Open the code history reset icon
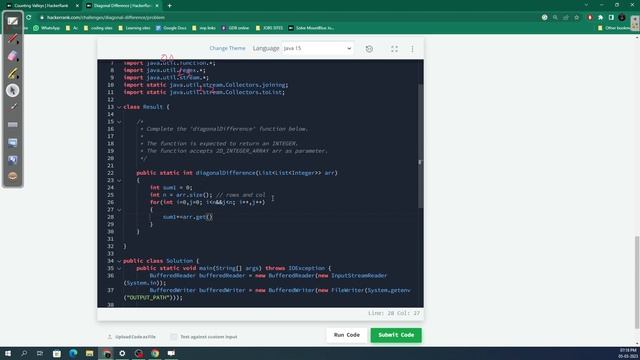The width and height of the screenshot is (640, 360). click(x=369, y=49)
